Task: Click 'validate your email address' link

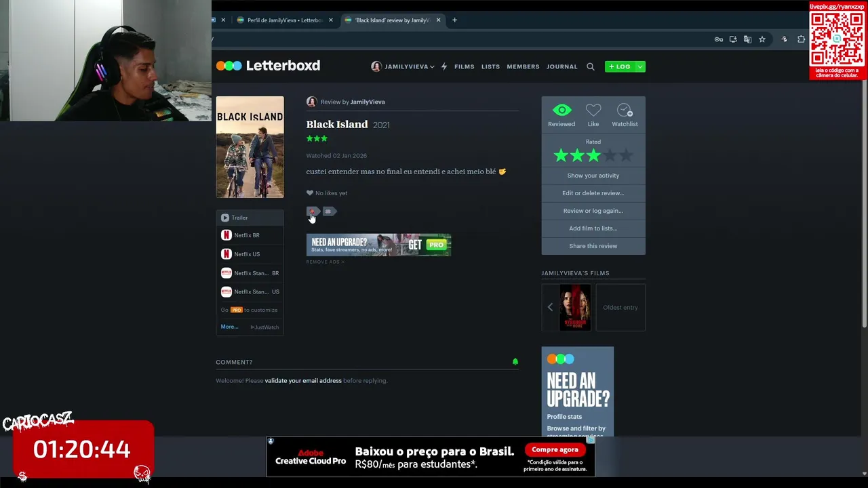Action: (x=303, y=381)
